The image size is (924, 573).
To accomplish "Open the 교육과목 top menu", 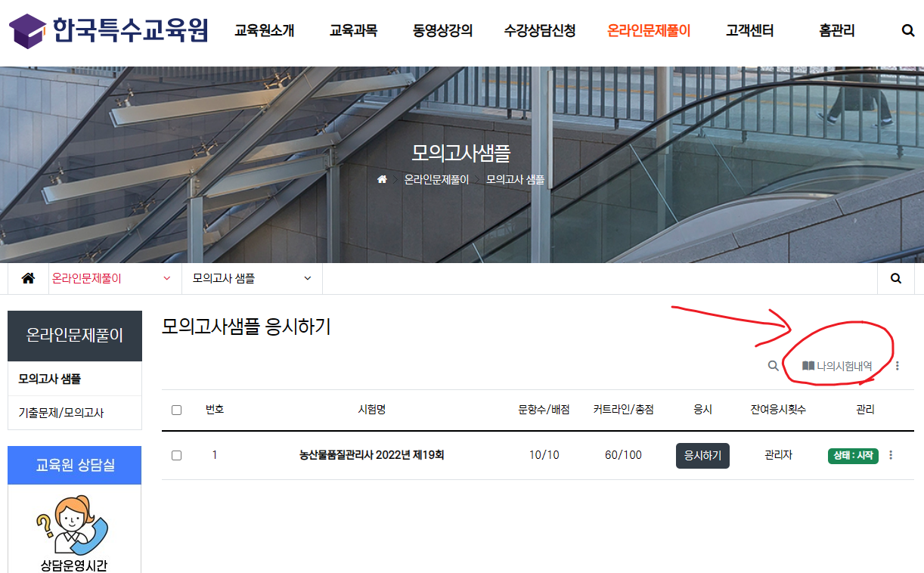I will (x=353, y=31).
